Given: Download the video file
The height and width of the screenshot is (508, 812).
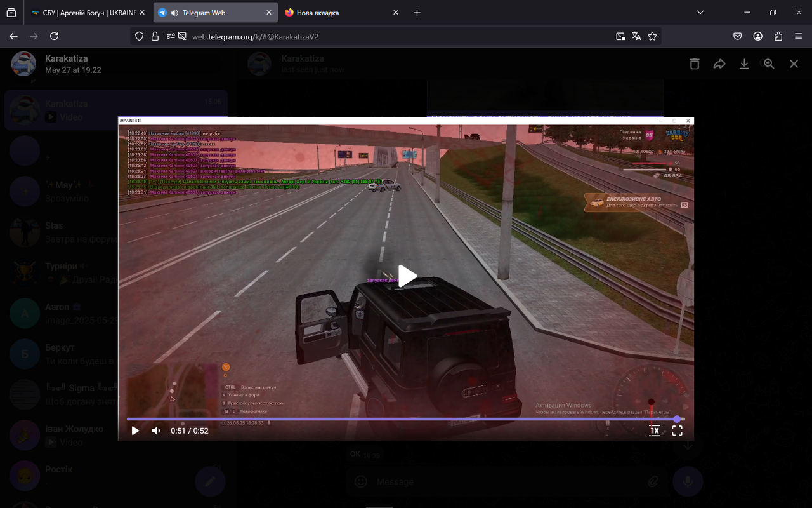Looking at the screenshot, I should 744,64.
